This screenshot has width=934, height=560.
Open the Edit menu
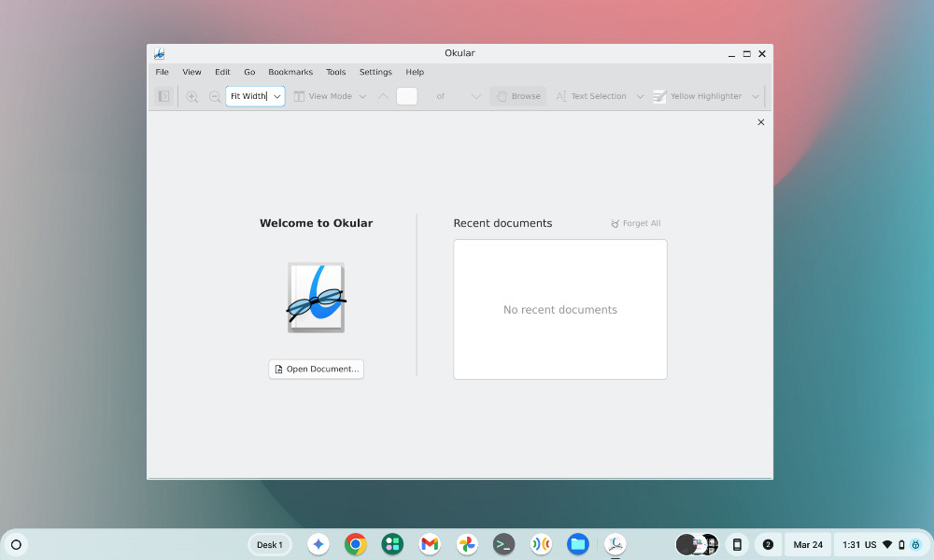pos(223,72)
